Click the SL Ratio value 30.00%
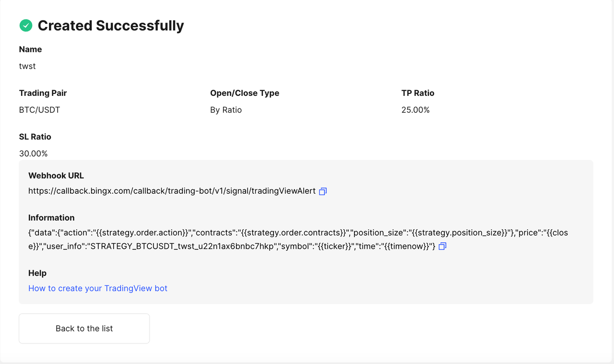This screenshot has height=364, width=614. click(33, 153)
